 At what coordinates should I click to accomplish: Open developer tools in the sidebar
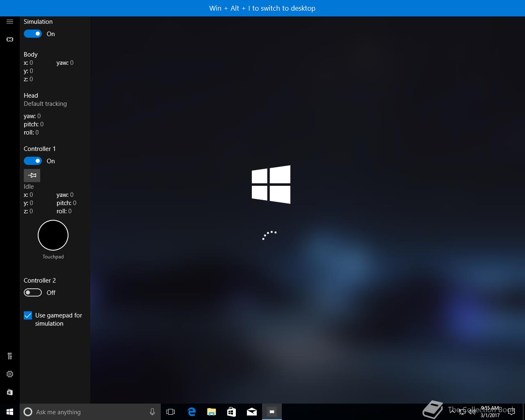[10, 356]
